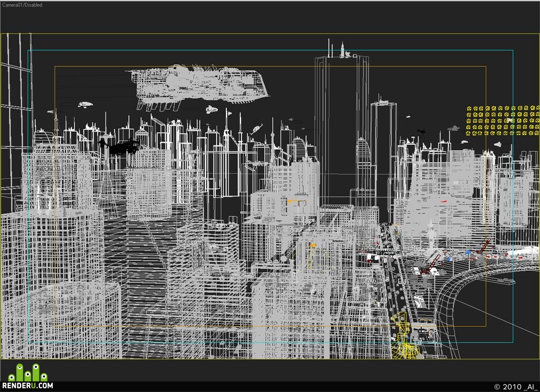Select the small flying ship below the large spaceship
Image resolution: width=540 pixels, height=392 pixels.
coord(211,110)
